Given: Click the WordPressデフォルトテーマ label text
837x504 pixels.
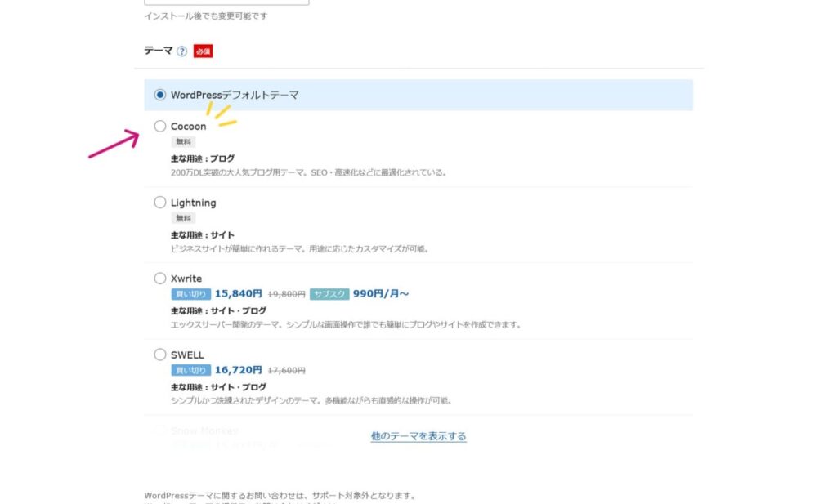Looking at the screenshot, I should tap(235, 95).
